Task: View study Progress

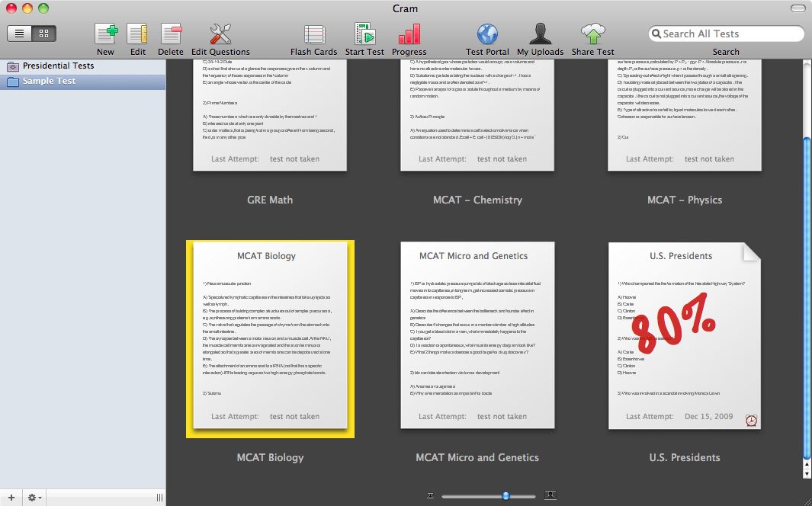Action: (409, 34)
